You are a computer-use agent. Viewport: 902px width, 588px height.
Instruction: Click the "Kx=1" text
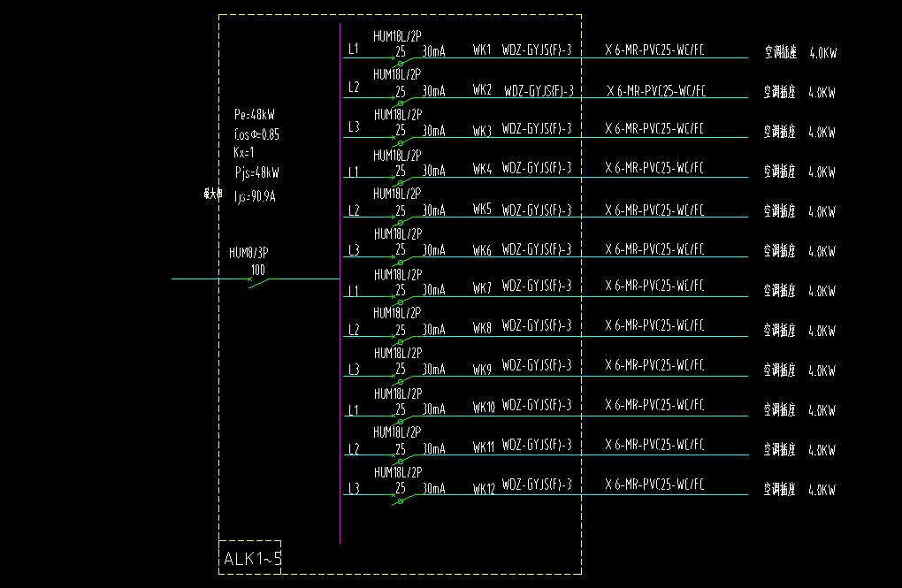pos(244,152)
